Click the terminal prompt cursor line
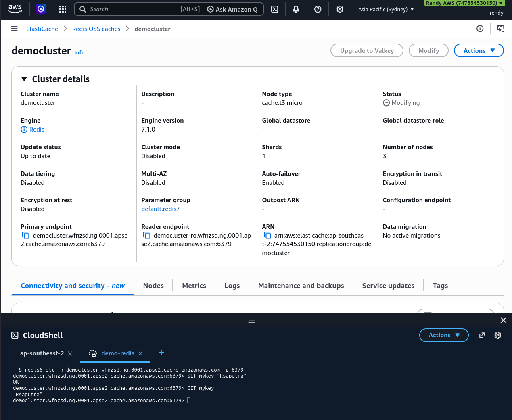 102,401
